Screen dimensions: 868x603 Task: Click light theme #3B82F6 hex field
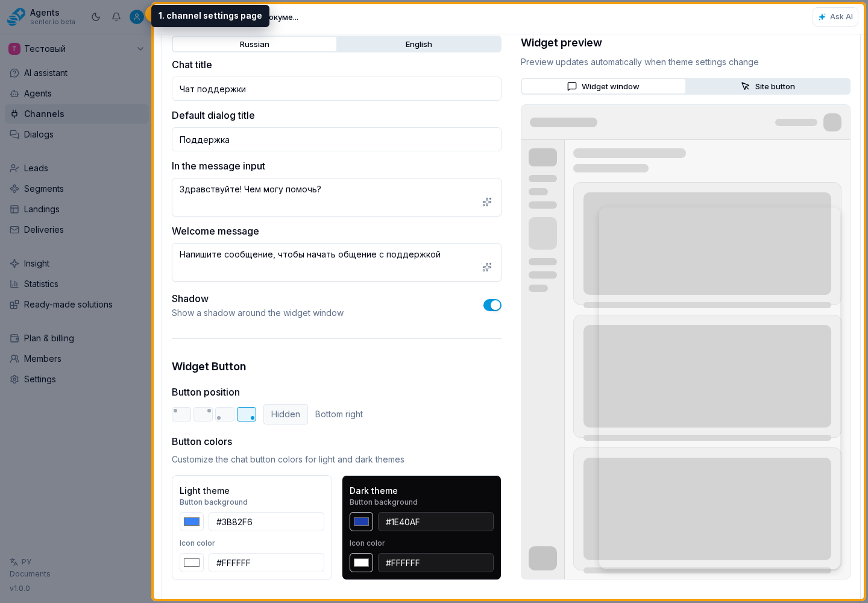[266, 522]
